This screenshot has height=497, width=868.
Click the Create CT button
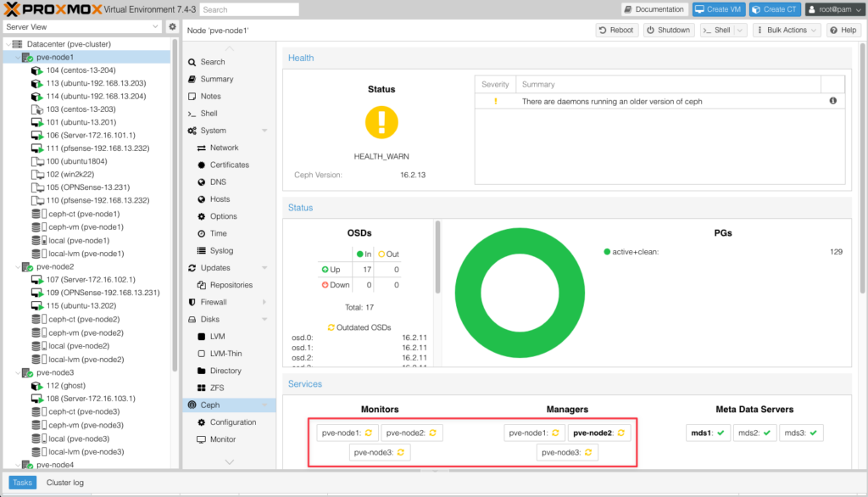coord(775,9)
